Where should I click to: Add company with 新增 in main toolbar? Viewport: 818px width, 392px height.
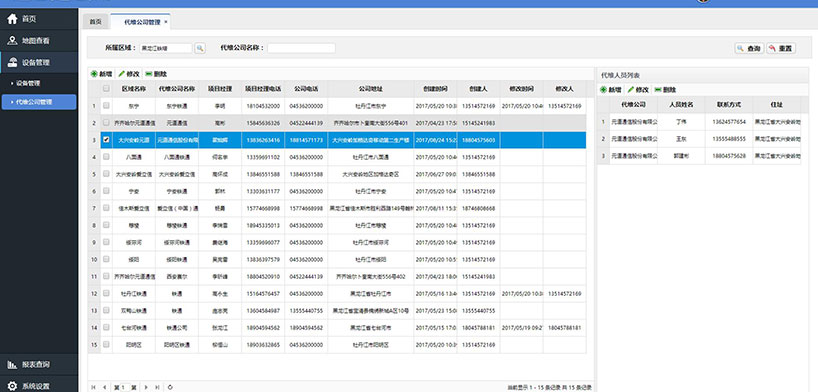click(102, 74)
